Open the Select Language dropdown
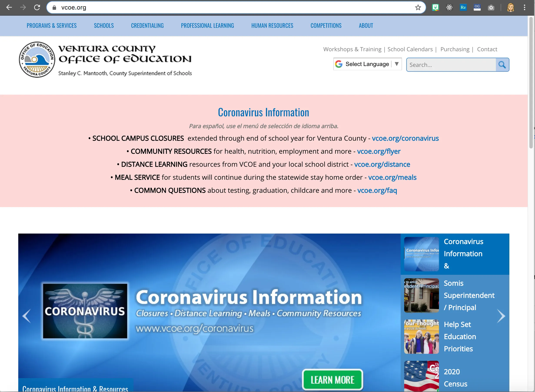The width and height of the screenshot is (535, 392). pyautogui.click(x=367, y=64)
